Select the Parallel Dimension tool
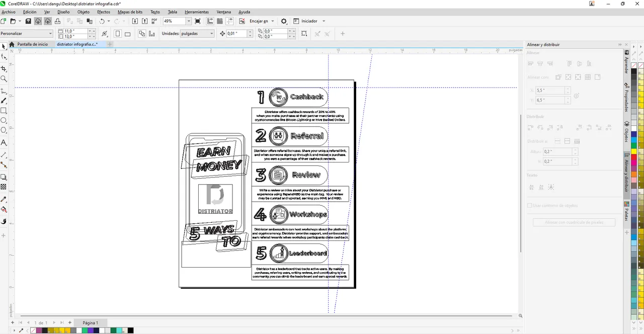This screenshot has width=644, height=334. [4, 154]
